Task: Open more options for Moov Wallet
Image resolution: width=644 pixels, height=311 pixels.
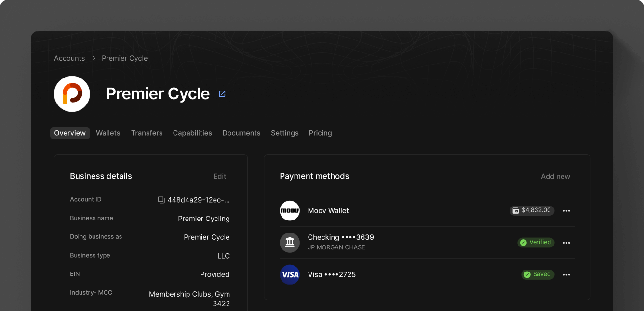Action: pyautogui.click(x=566, y=211)
